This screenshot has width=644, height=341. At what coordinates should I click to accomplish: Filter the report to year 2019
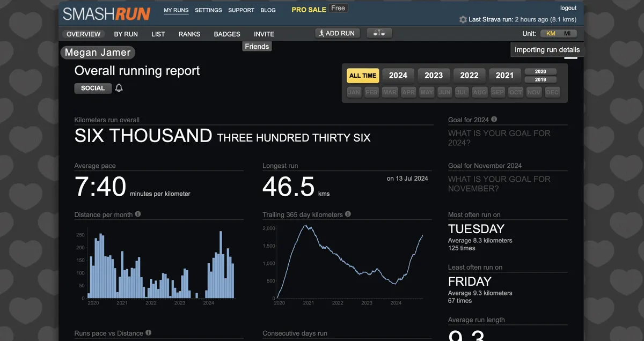(540, 80)
